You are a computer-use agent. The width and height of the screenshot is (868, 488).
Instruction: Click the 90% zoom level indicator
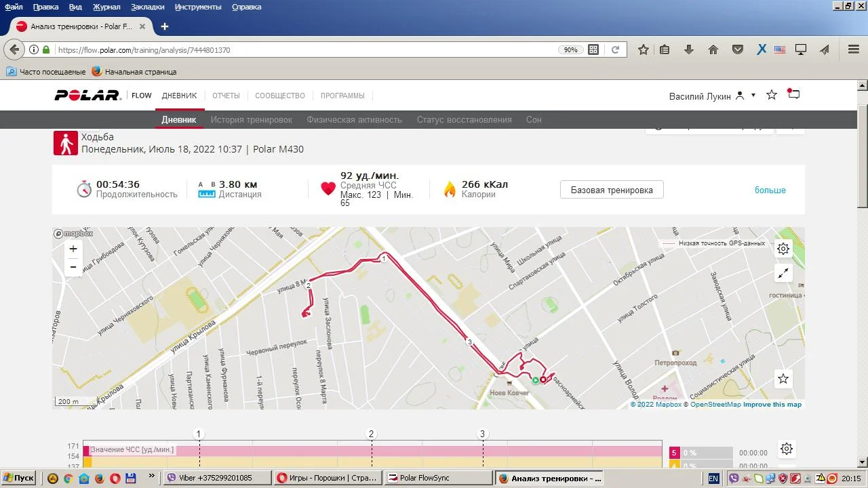point(570,49)
